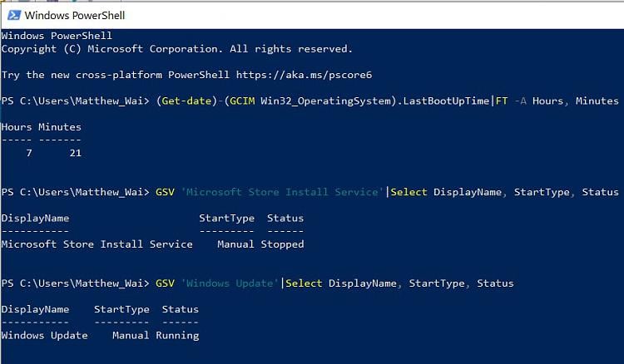Click the Manual value beside Windows Update

click(131, 336)
